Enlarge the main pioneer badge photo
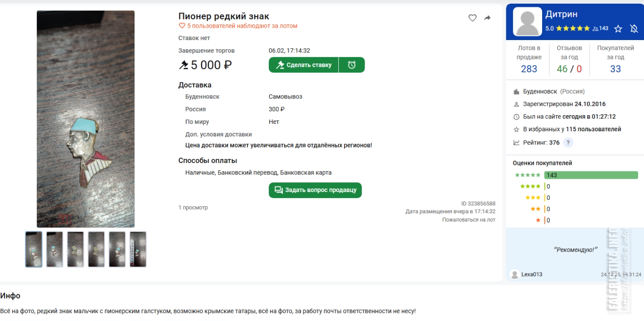644x321 pixels. [86, 119]
